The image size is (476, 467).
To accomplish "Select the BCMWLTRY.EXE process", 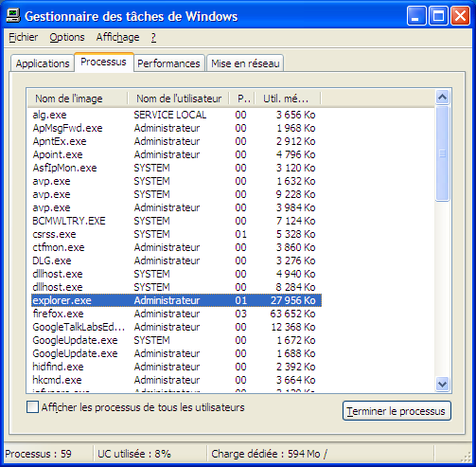I will coord(176,221).
